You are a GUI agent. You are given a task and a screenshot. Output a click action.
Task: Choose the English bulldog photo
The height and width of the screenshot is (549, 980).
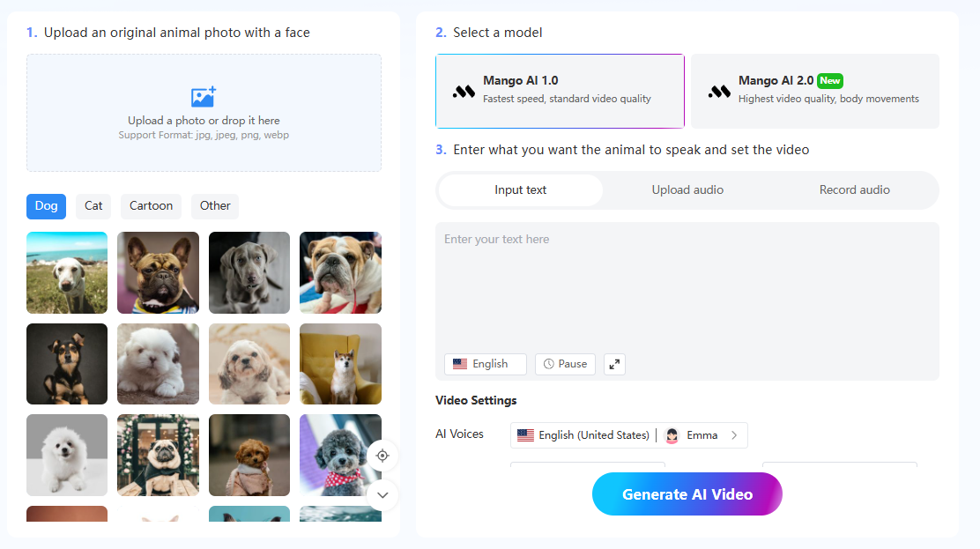click(341, 272)
